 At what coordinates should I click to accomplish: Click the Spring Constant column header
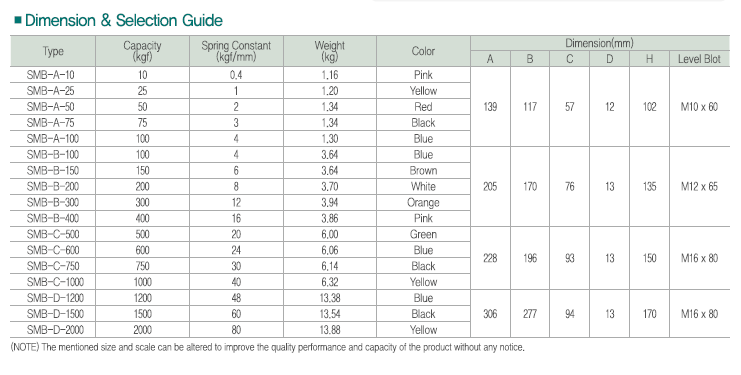pyautogui.click(x=236, y=51)
